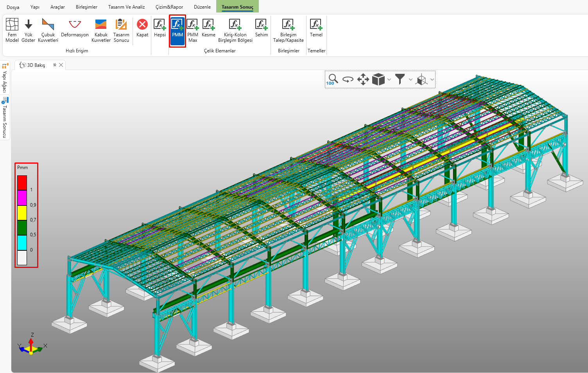Open the Yapı ribbon tab
Screen dimensions: 588x373
(x=35, y=7)
